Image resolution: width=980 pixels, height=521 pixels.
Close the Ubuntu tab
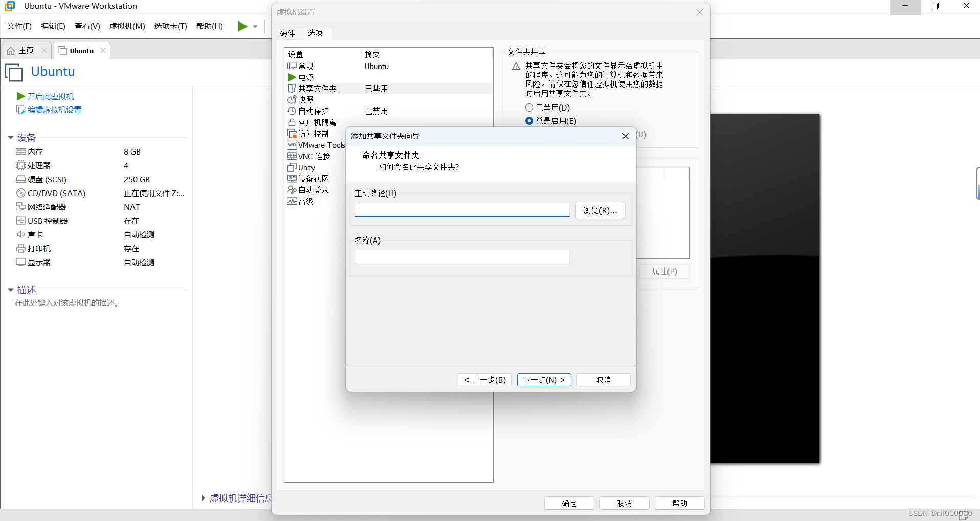click(103, 50)
